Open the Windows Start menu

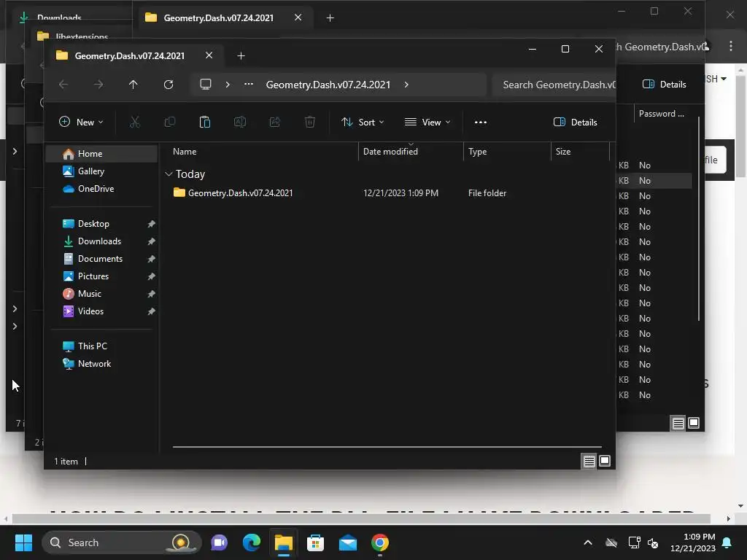(23, 542)
